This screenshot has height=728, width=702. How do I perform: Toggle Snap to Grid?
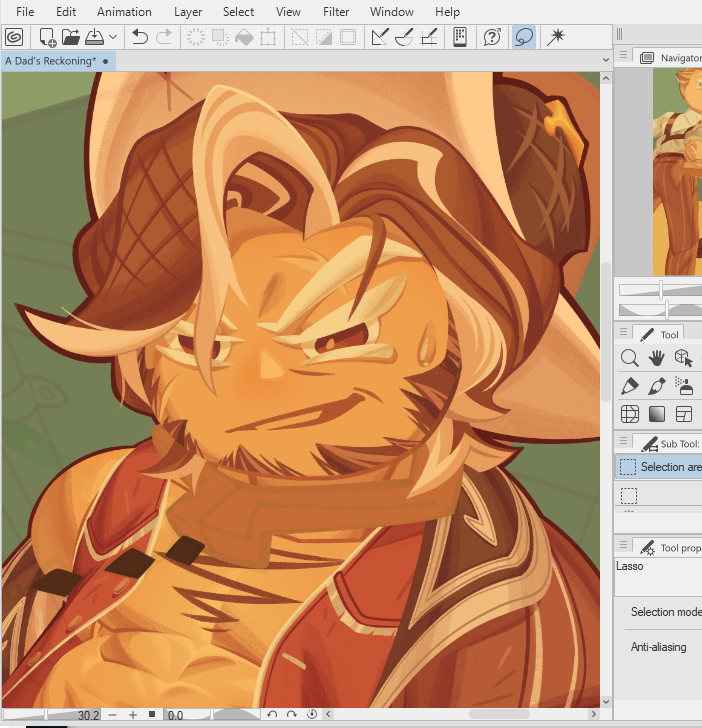click(x=428, y=37)
